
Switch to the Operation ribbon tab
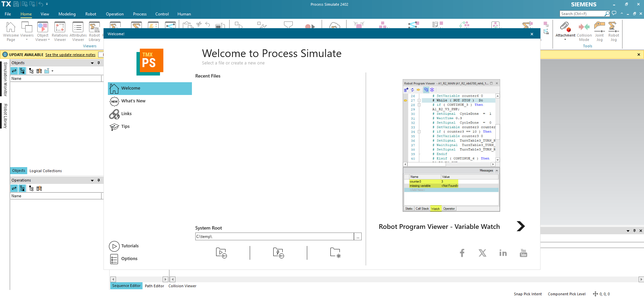[x=115, y=14]
